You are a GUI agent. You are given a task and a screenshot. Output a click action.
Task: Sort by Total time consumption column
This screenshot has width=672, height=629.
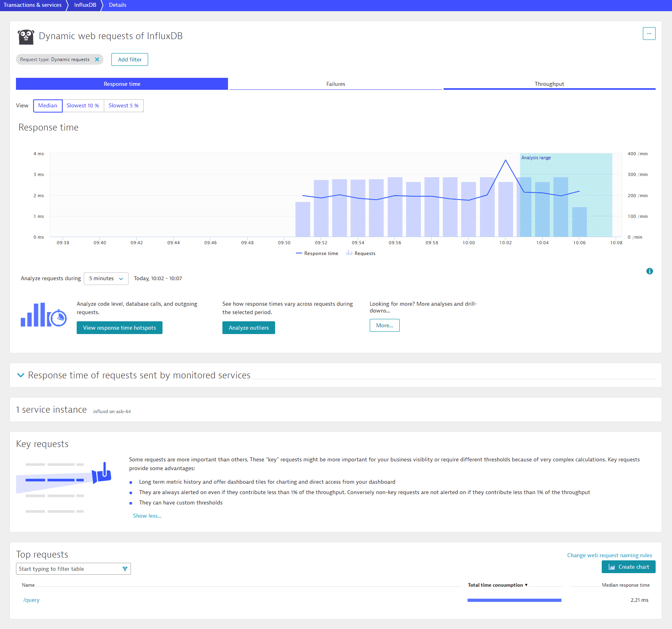pos(498,585)
